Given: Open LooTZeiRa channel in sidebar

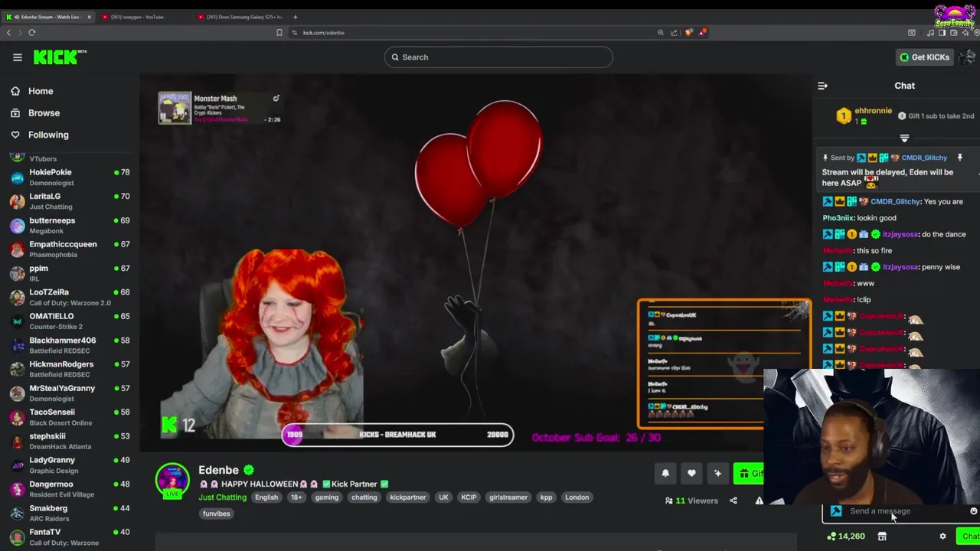Looking at the screenshot, I should coord(70,297).
